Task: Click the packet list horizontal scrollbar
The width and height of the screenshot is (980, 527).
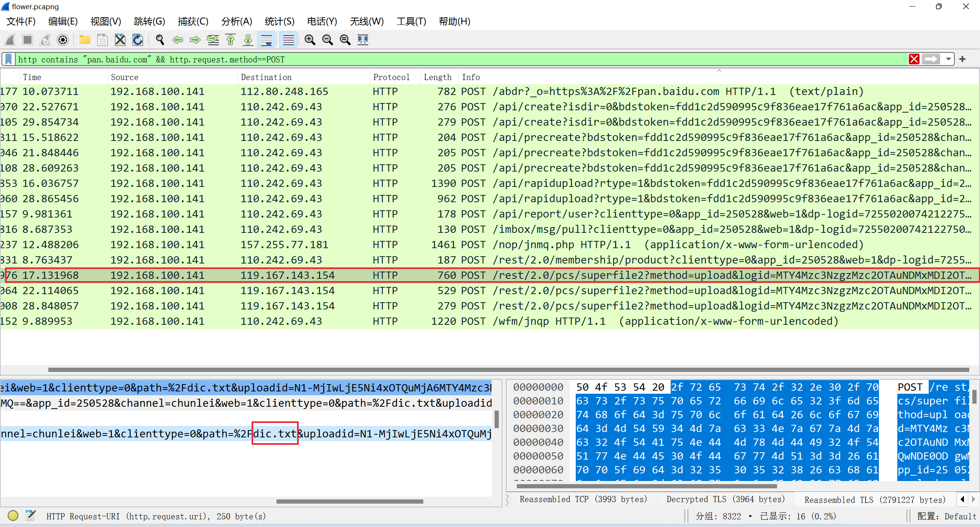Action: coord(508,370)
